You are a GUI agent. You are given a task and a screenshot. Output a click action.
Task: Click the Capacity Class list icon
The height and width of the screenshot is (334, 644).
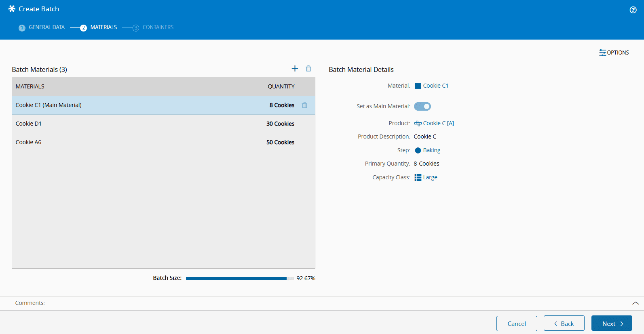tap(418, 177)
